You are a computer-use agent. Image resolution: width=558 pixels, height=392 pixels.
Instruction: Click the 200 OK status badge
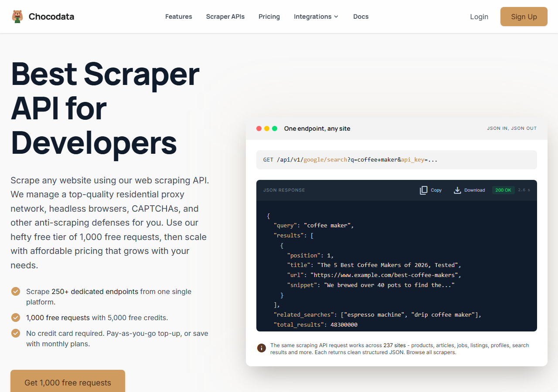click(x=504, y=190)
